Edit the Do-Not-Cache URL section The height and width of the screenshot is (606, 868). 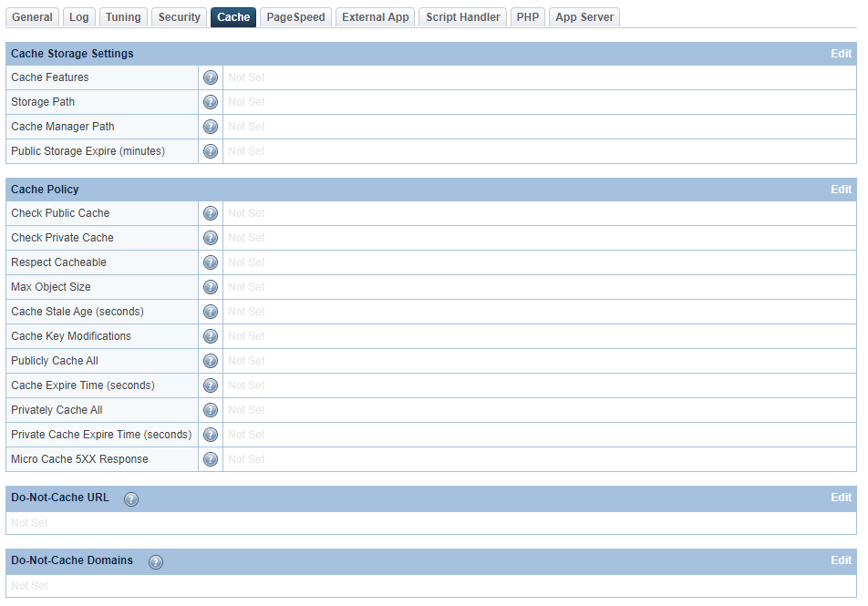click(x=841, y=498)
